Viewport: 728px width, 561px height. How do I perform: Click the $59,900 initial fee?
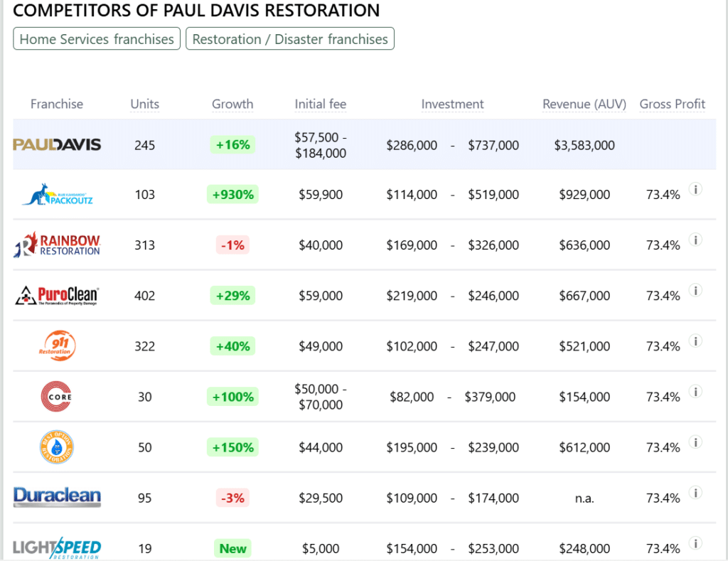(x=321, y=195)
